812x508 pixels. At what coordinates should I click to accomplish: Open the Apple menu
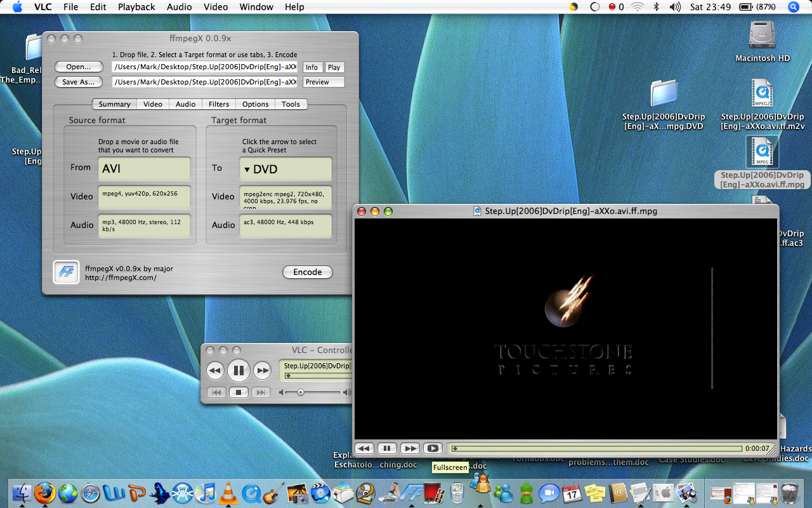17,7
